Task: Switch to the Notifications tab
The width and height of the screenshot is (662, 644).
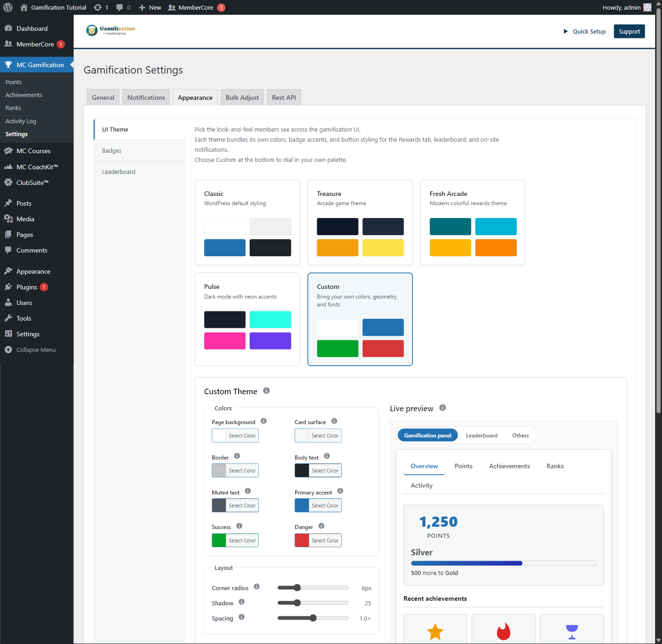Action: point(146,98)
